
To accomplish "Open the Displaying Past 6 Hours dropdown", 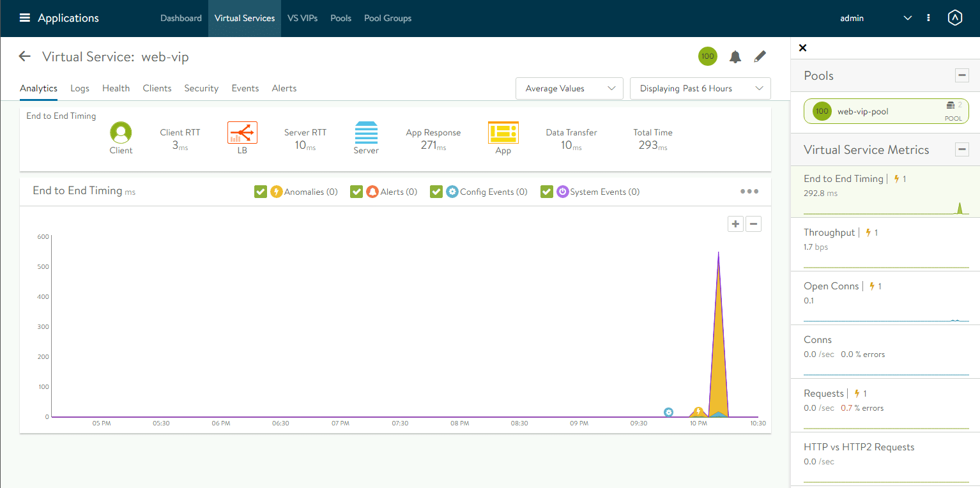I will [x=700, y=88].
